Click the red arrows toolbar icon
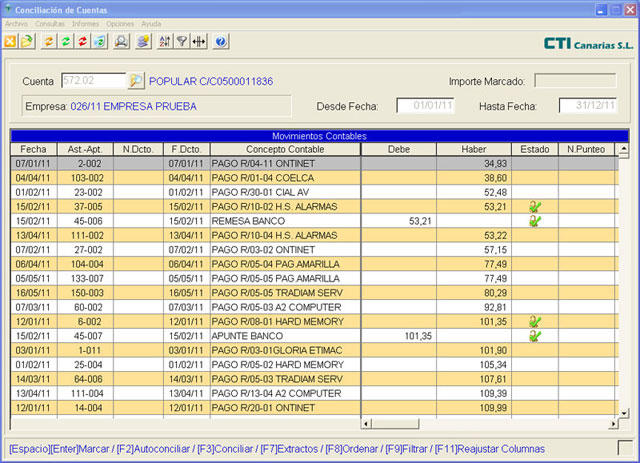Image resolution: width=640 pixels, height=463 pixels. click(81, 41)
